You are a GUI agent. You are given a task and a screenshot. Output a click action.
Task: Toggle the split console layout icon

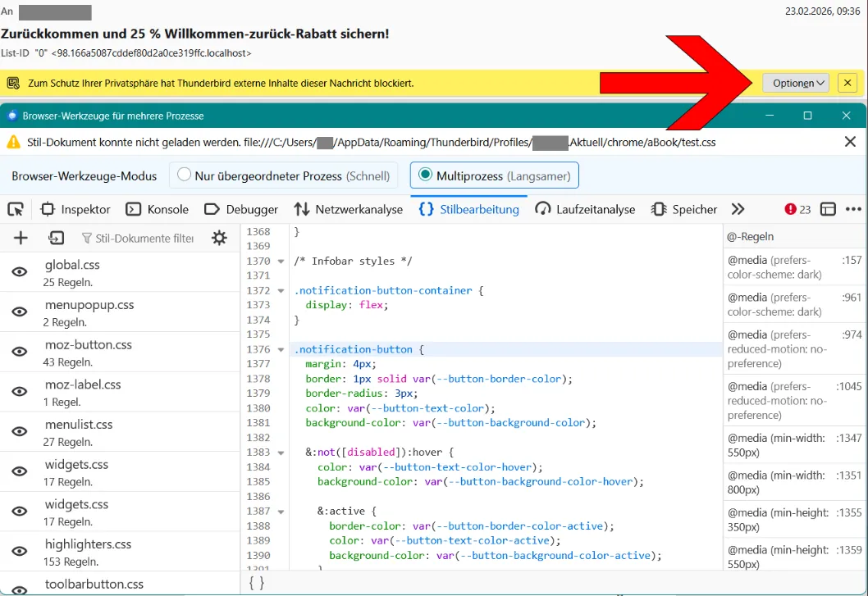pyautogui.click(x=828, y=209)
